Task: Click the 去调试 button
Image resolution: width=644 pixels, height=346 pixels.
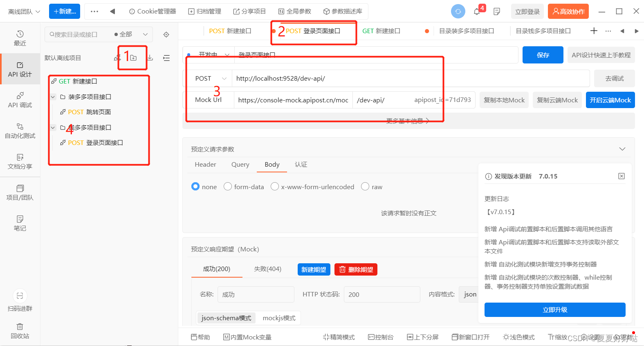Action: (614, 78)
